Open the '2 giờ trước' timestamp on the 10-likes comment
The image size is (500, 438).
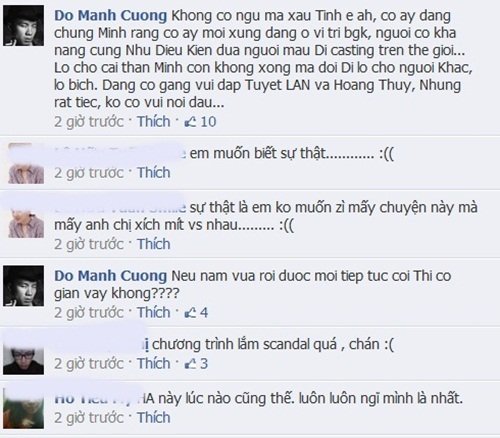coord(89,122)
